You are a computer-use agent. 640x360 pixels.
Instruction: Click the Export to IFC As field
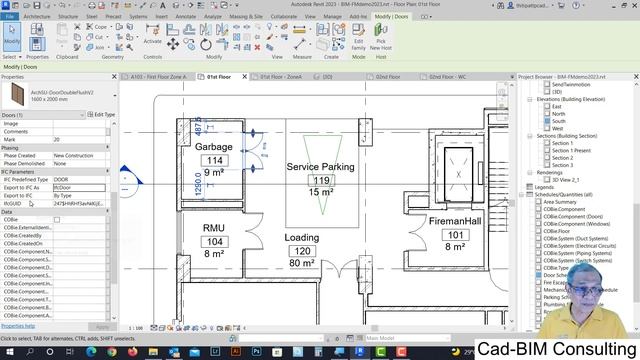[79, 188]
